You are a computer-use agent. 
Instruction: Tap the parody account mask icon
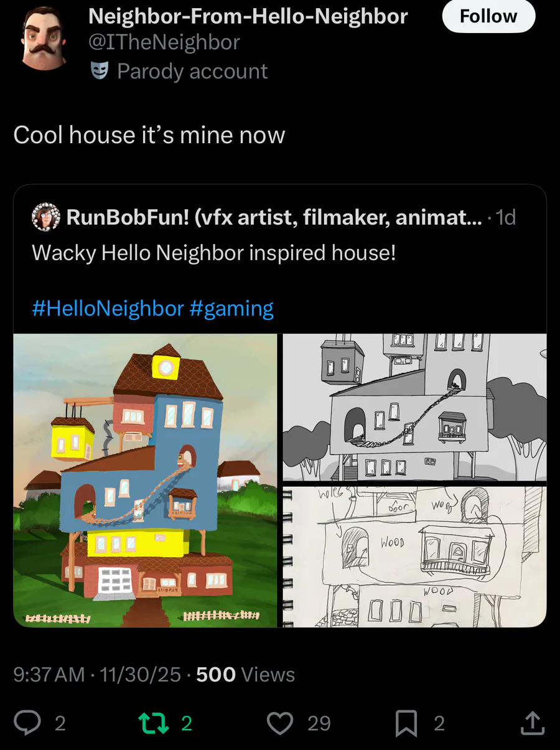pos(100,71)
